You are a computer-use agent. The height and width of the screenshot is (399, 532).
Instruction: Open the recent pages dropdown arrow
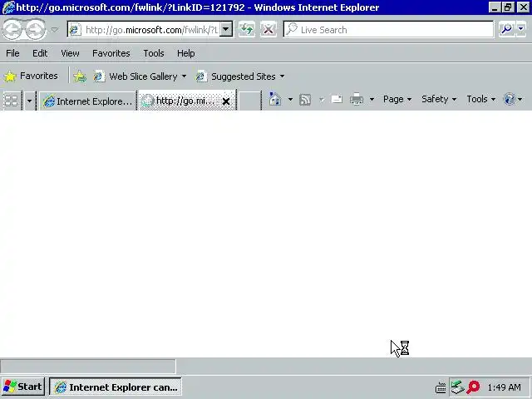[54, 30]
